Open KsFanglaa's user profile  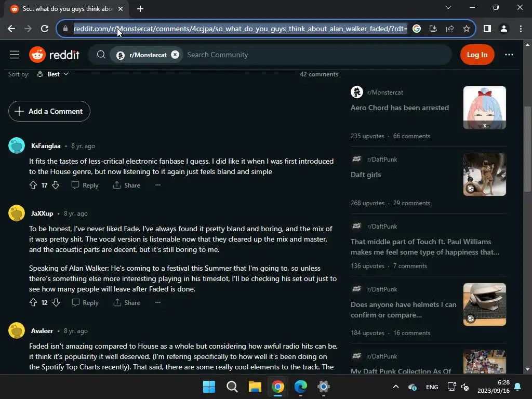(x=46, y=146)
